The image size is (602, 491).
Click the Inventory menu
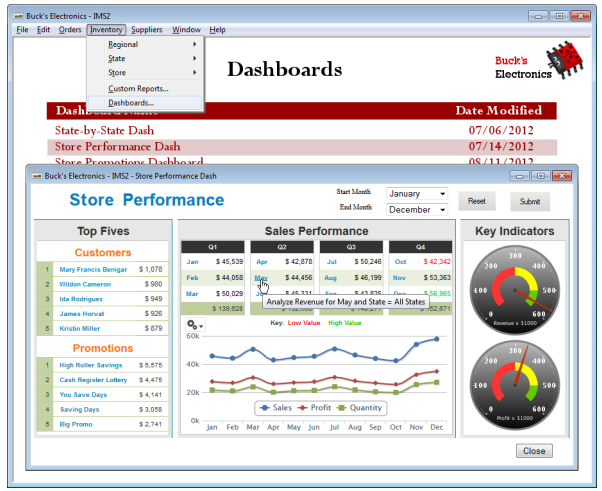click(x=106, y=30)
